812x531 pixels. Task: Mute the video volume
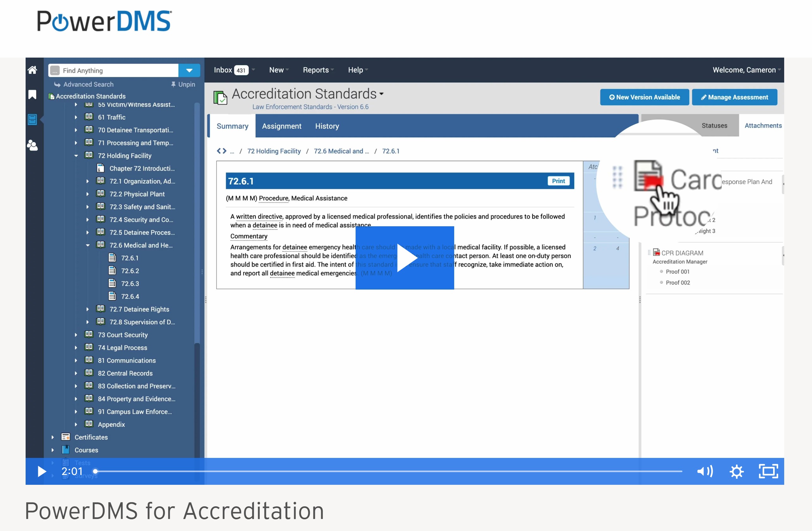click(705, 471)
